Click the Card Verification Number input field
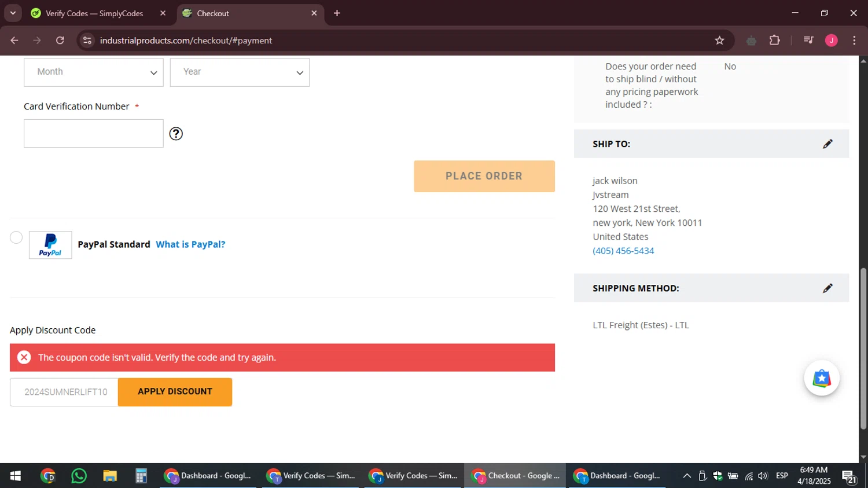 [x=94, y=134]
